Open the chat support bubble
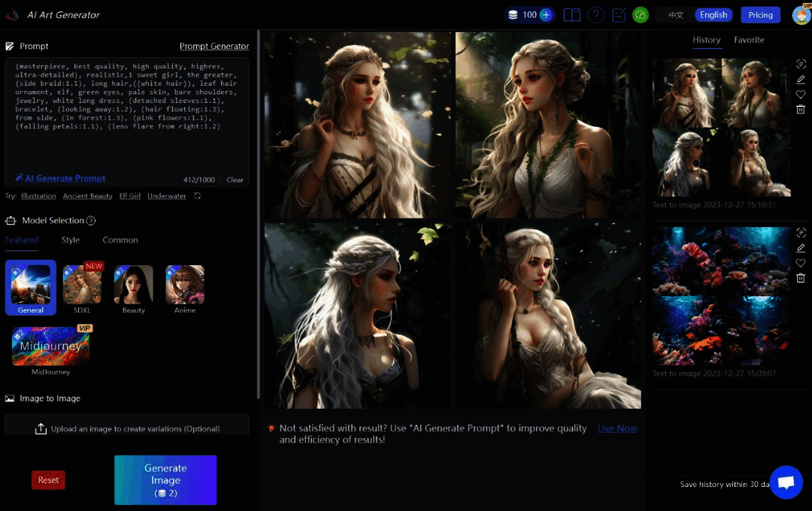This screenshot has height=511, width=812. (786, 482)
